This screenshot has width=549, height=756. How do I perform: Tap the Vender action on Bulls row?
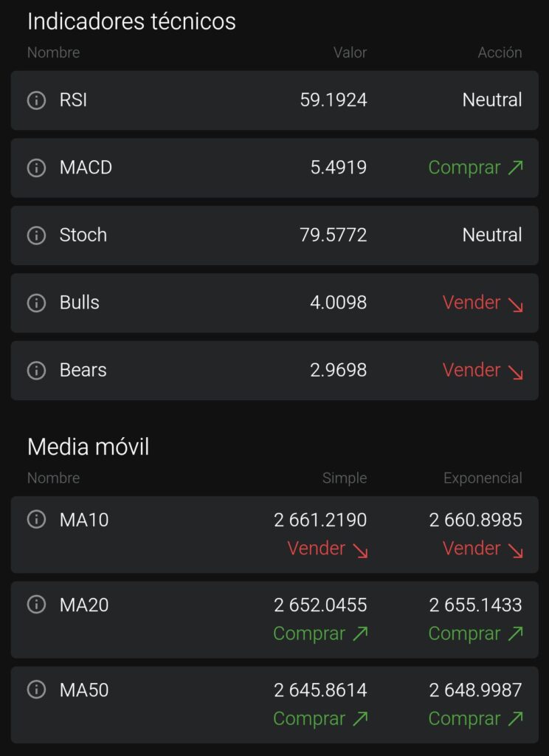[483, 303]
